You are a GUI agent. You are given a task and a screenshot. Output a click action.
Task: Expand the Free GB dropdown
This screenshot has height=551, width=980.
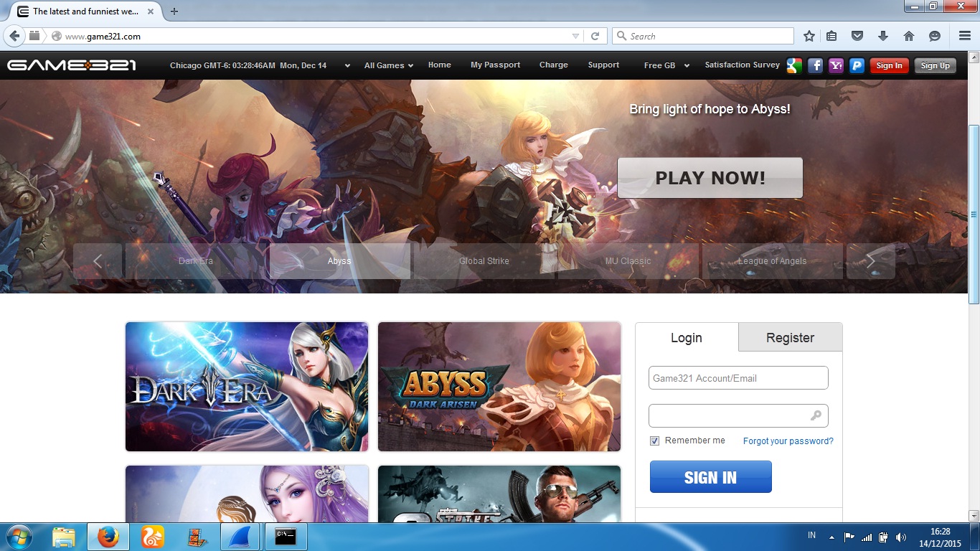pyautogui.click(x=687, y=65)
